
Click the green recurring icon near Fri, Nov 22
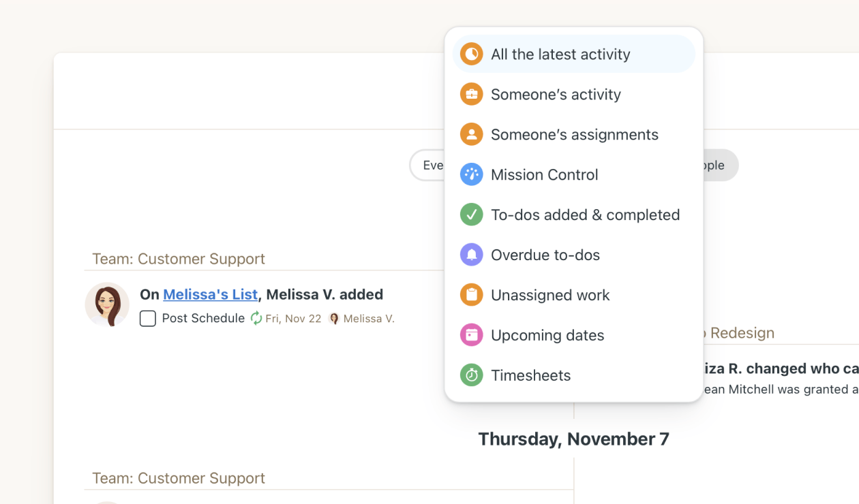[256, 317]
